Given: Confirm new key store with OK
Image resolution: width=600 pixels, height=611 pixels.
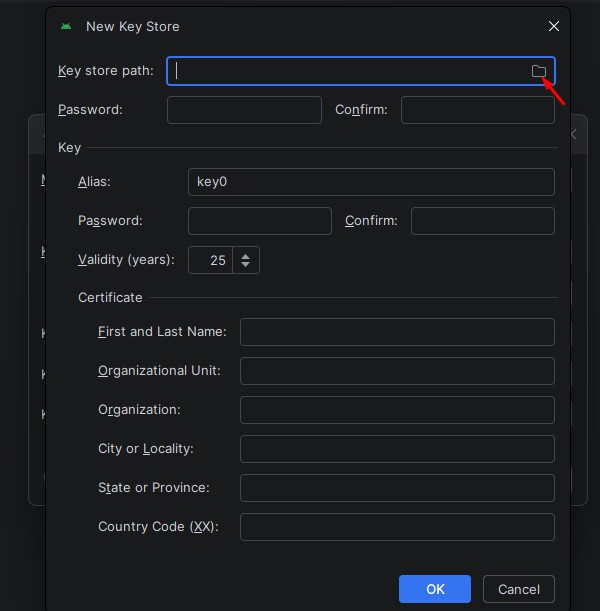Looking at the screenshot, I should [x=435, y=589].
